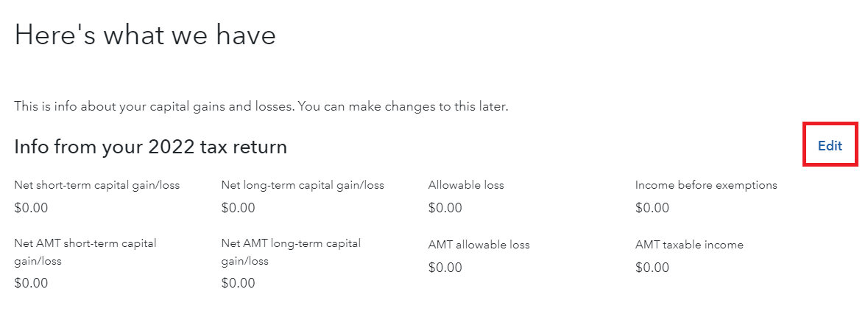868x331 pixels.
Task: Click the Net AMT short-term capital gain/loss label
Action: (85, 251)
